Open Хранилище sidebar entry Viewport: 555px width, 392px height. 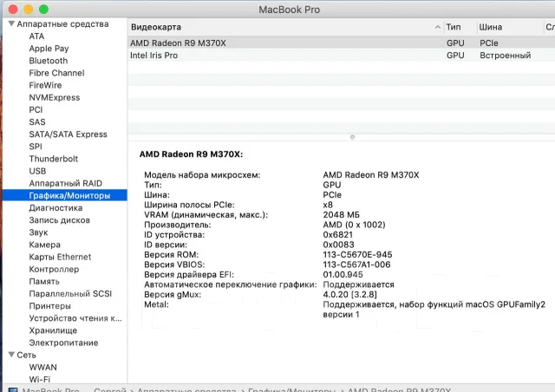[x=53, y=330]
